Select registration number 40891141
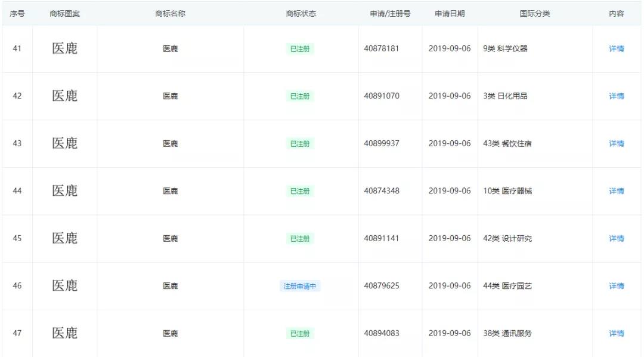This screenshot has width=644, height=357. (x=381, y=239)
